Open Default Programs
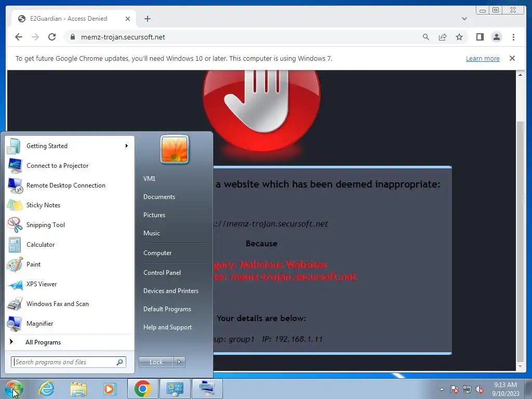Screen dimensions: 532x399 (x=174, y=309)
